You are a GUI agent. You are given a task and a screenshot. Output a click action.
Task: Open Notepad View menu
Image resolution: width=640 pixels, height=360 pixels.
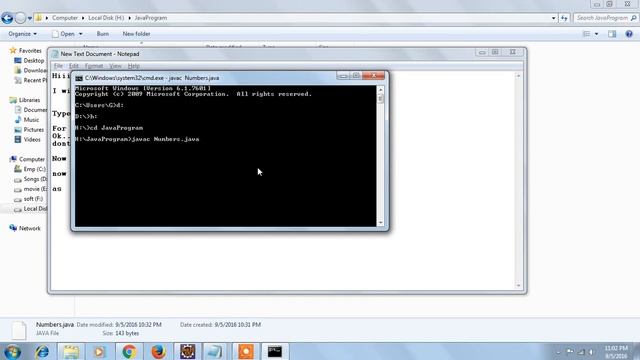(x=115, y=66)
